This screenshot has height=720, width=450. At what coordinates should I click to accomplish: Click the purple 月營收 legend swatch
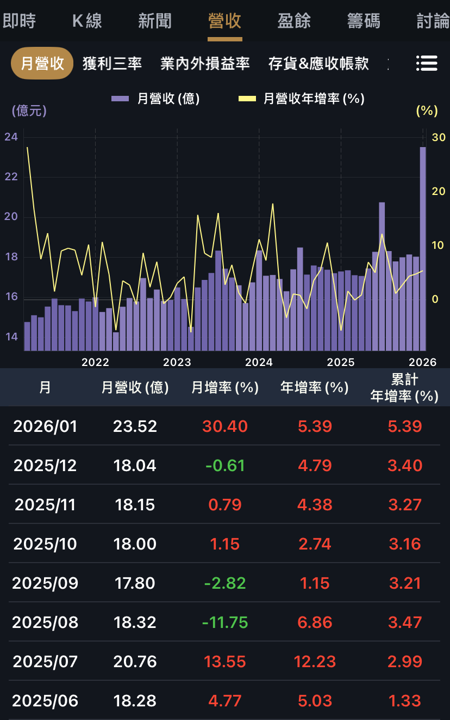coord(120,99)
